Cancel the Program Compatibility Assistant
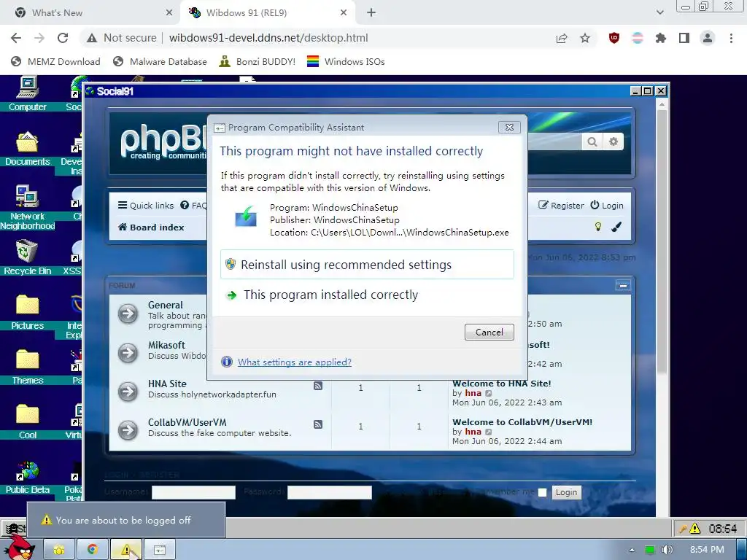747x560 pixels. 489,332
